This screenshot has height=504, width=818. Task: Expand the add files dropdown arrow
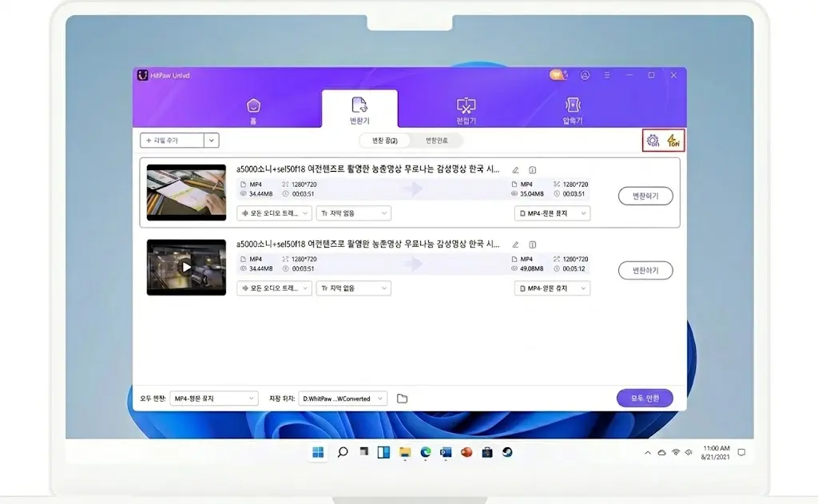tap(211, 141)
